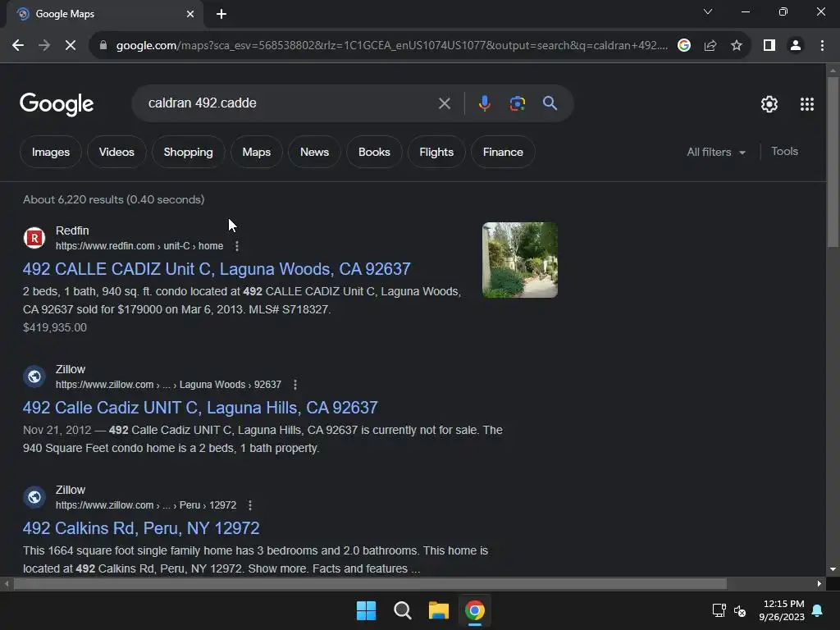Open the Windows Start menu
The width and height of the screenshot is (840, 630).
point(367,610)
